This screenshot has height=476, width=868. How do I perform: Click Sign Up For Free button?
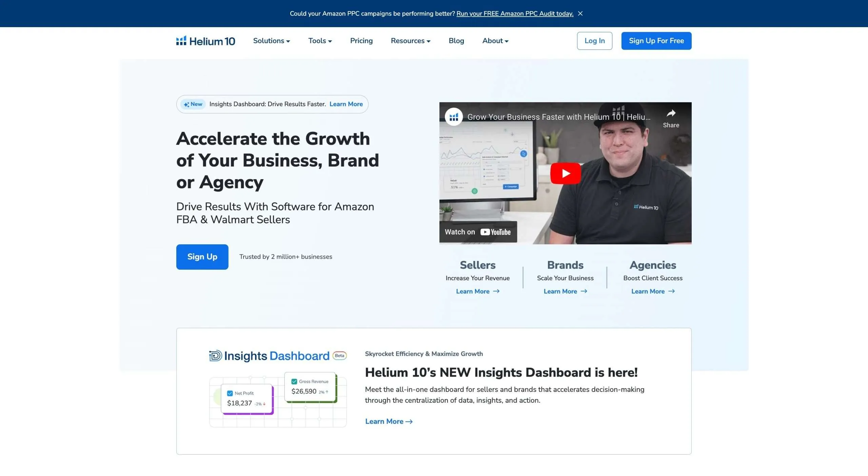[656, 41]
